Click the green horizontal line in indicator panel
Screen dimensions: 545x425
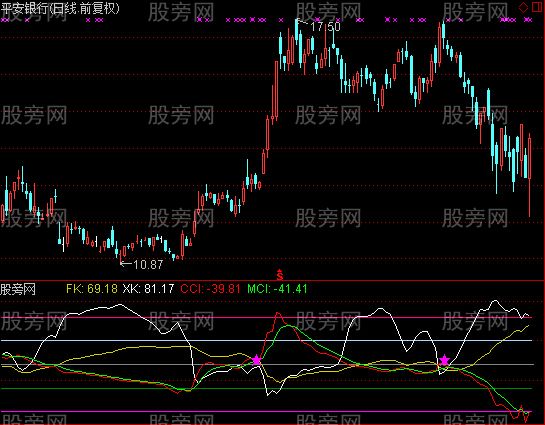point(266,389)
